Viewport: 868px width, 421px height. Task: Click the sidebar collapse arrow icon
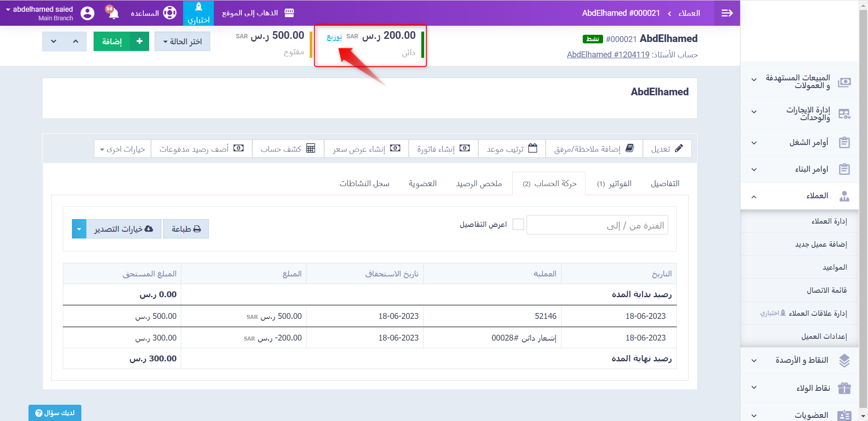[727, 13]
